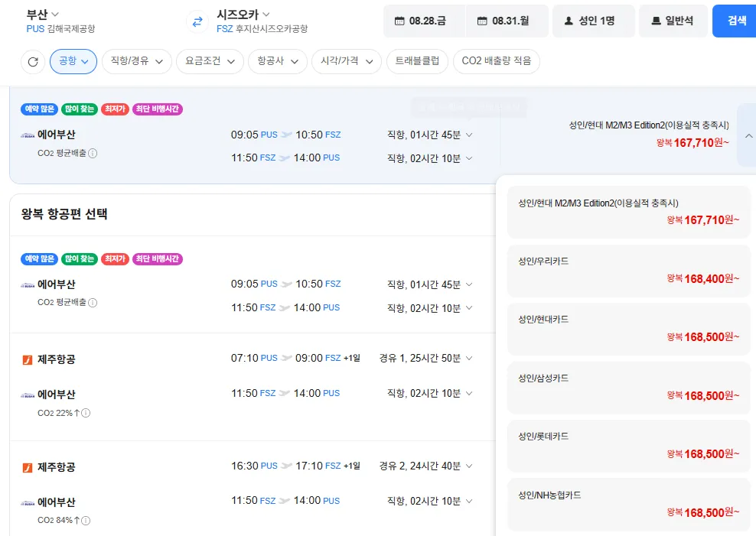
Task: Select 성인/삼성카드 fare 168,500원
Action: [629, 388]
